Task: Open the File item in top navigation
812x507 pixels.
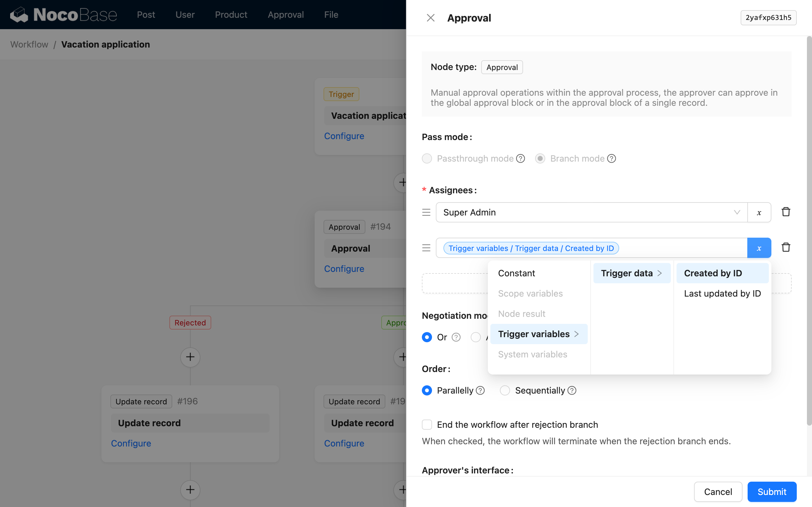Action: coord(331,15)
